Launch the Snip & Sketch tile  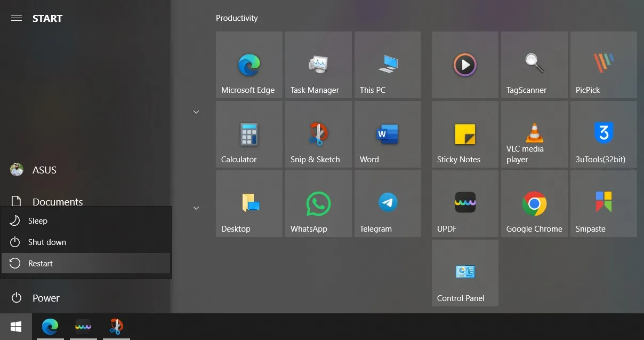pyautogui.click(x=318, y=134)
